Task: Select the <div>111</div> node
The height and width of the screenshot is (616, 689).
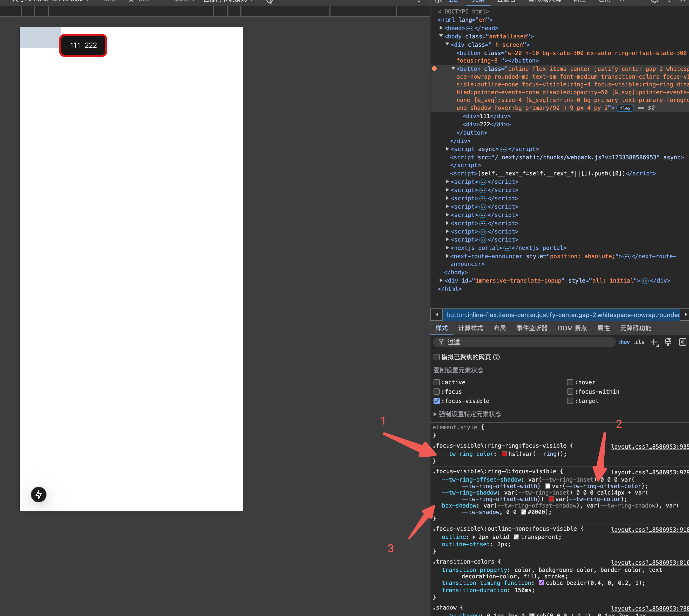Action: coord(487,116)
